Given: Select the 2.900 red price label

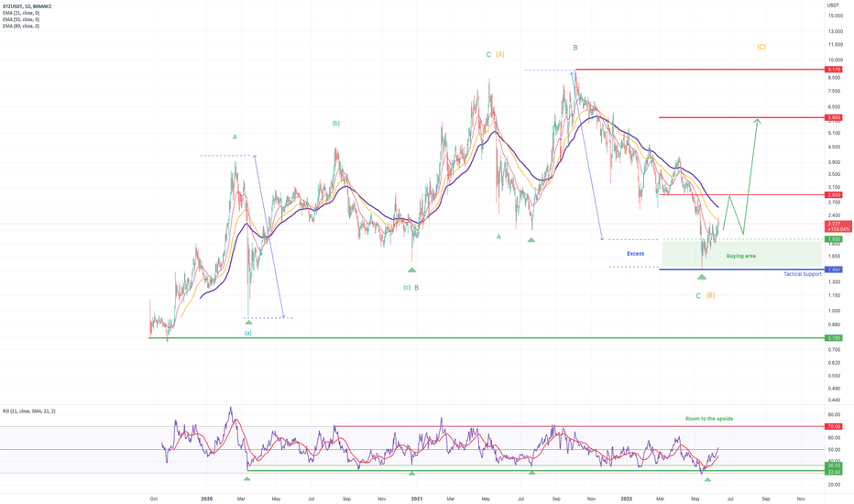Looking at the screenshot, I should [834, 194].
